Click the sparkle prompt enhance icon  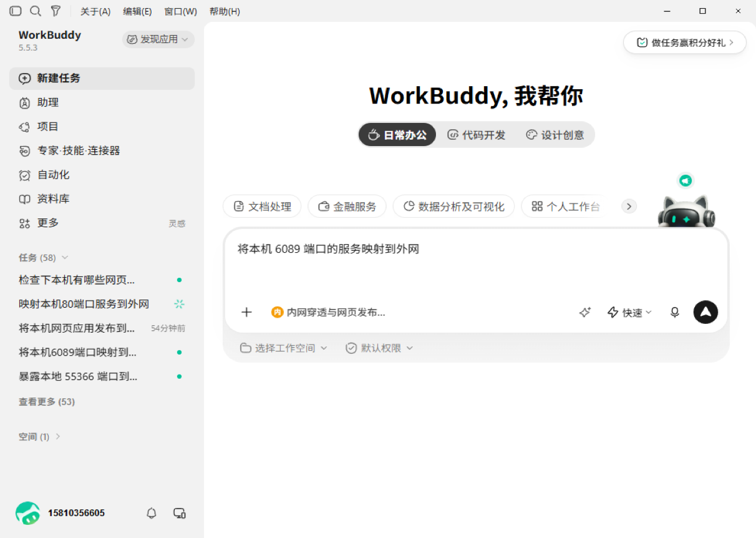coord(584,312)
